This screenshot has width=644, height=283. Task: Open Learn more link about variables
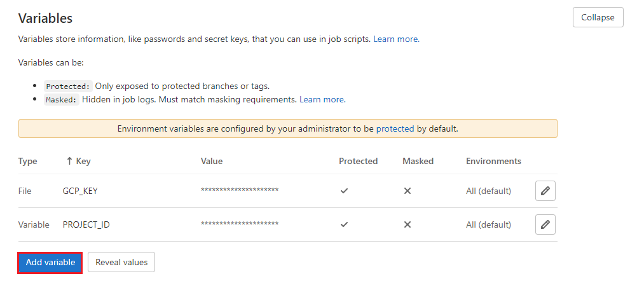(395, 39)
